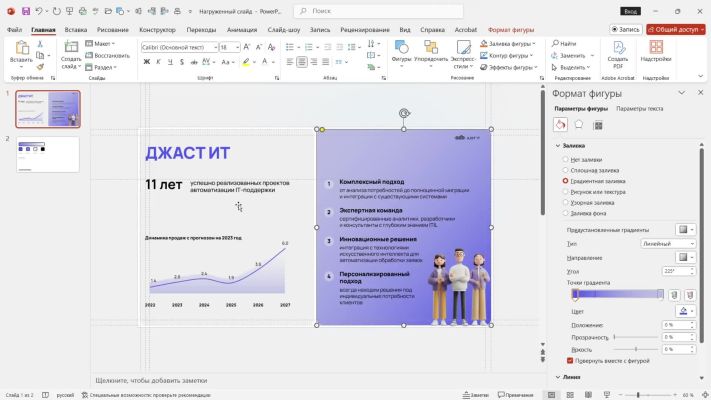Open the Вставка ribbon tab
This screenshot has height=400, width=711.
tap(76, 29)
